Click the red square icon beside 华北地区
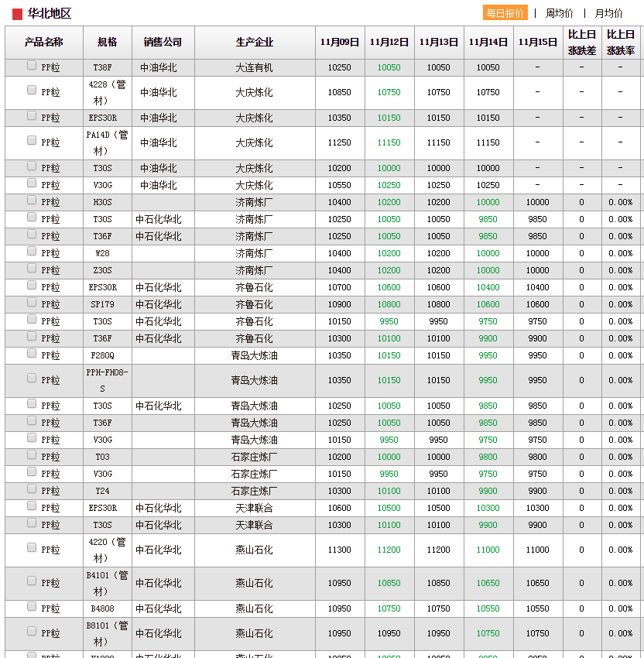This screenshot has height=658, width=644. tap(17, 14)
